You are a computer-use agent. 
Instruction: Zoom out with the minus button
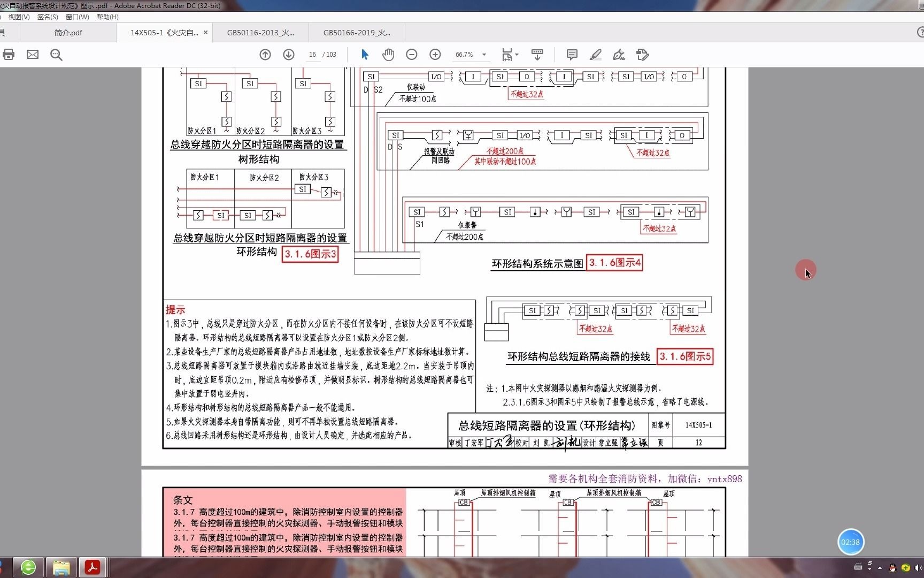412,55
